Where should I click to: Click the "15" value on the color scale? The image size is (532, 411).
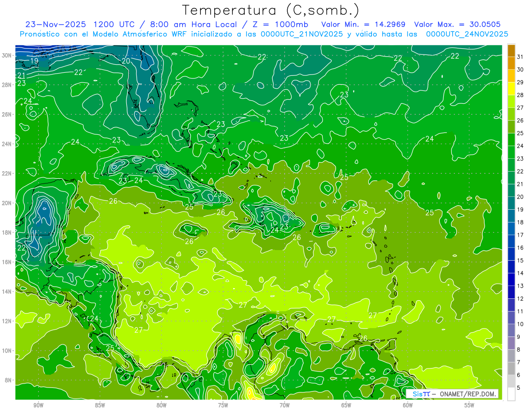[x=520, y=260]
